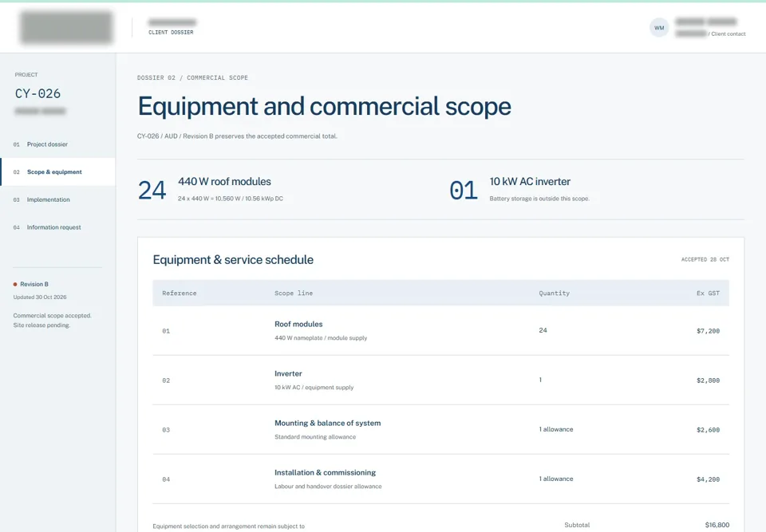Select the Roof modules row title

[x=298, y=324]
